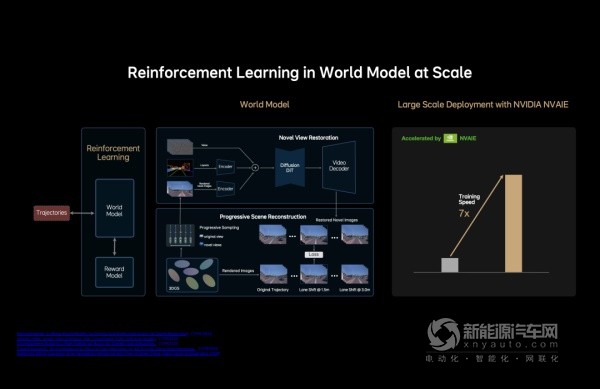
Task: Open the topmost blue reference link
Action: click(x=114, y=334)
